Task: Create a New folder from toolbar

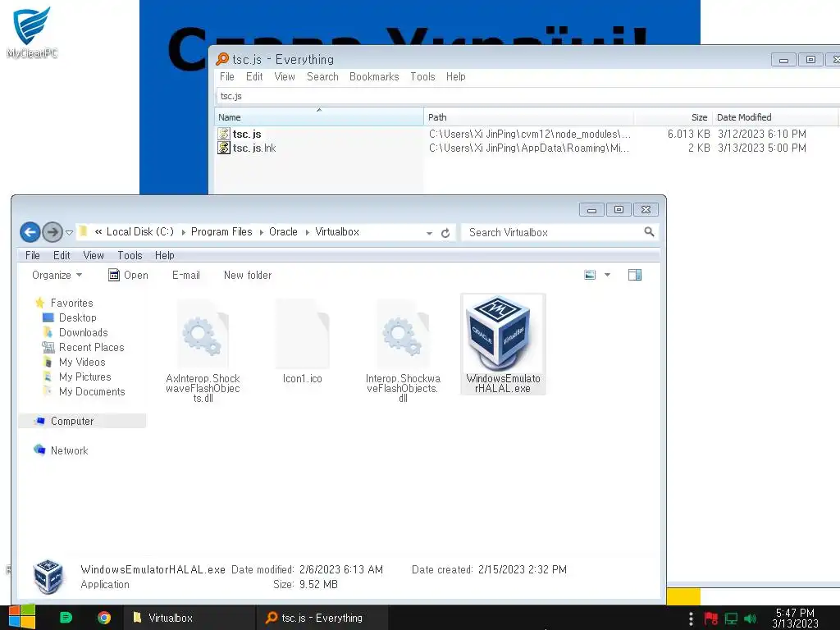Action: pyautogui.click(x=248, y=275)
